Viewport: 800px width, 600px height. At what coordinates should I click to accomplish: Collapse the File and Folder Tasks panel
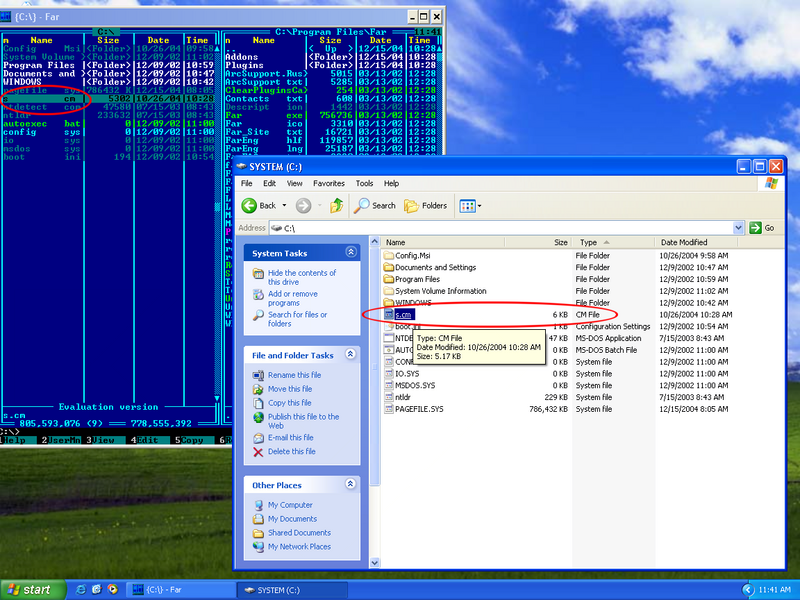(x=351, y=355)
